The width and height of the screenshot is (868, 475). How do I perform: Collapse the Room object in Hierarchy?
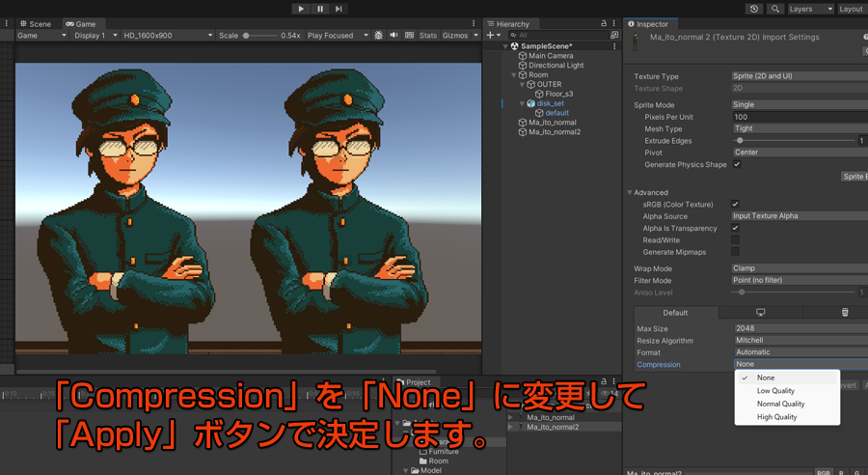[513, 75]
